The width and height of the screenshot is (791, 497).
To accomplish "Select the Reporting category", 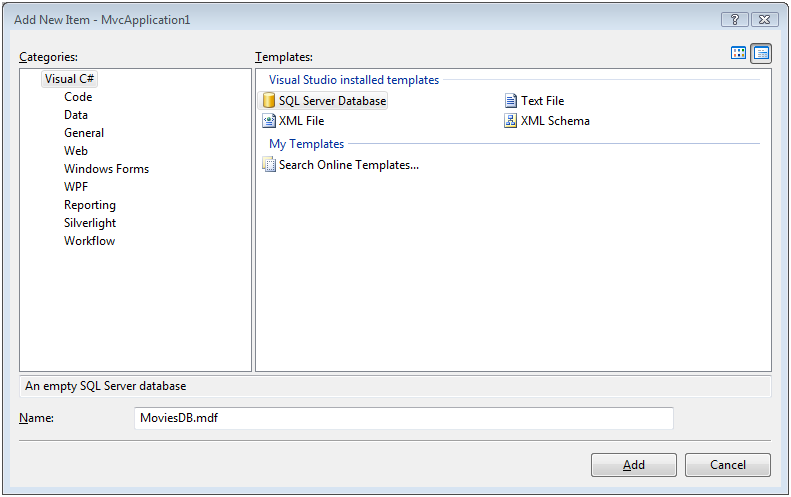I will pyautogui.click(x=90, y=205).
